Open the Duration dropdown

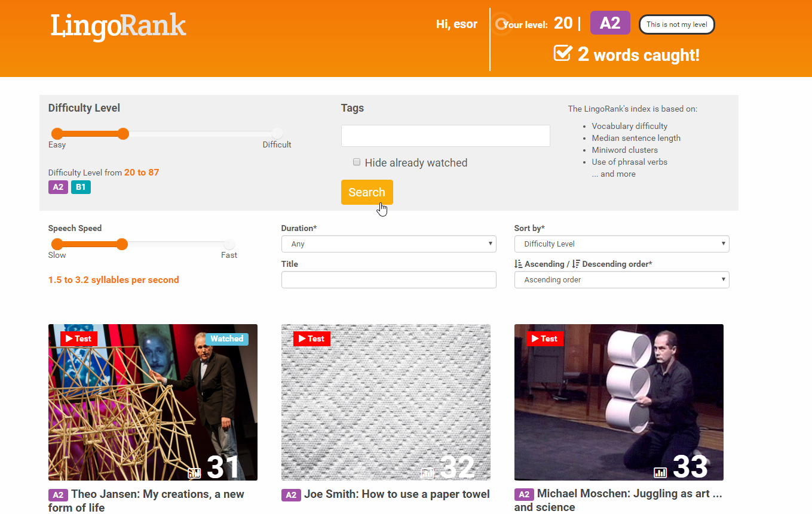(388, 244)
